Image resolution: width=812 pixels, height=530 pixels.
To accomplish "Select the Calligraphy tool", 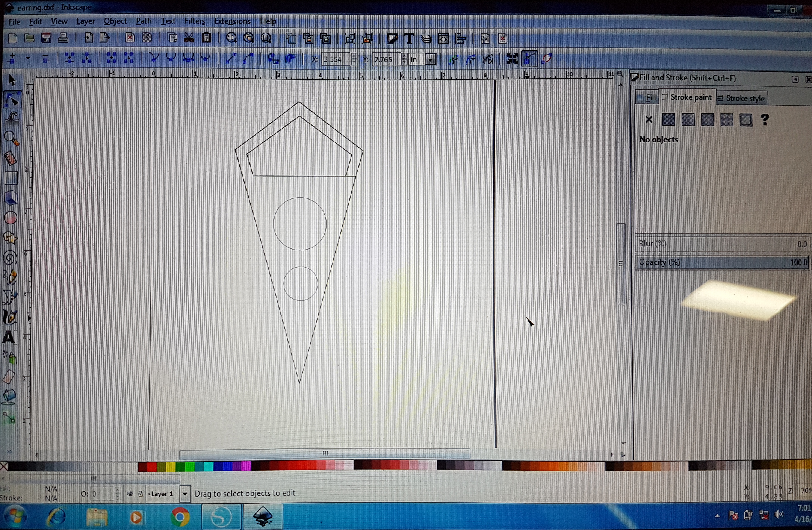I will pos(10,317).
